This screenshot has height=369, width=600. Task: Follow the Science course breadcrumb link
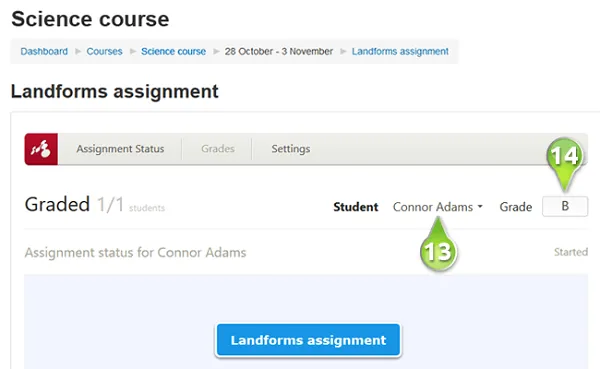pyautogui.click(x=173, y=51)
